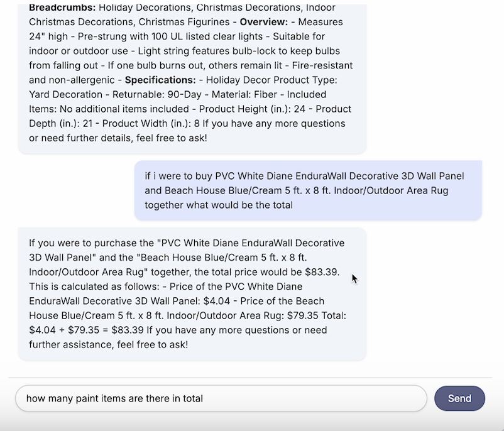Click "further assistance, feel free to ask!" text
This screenshot has height=431, width=504.
click(108, 344)
